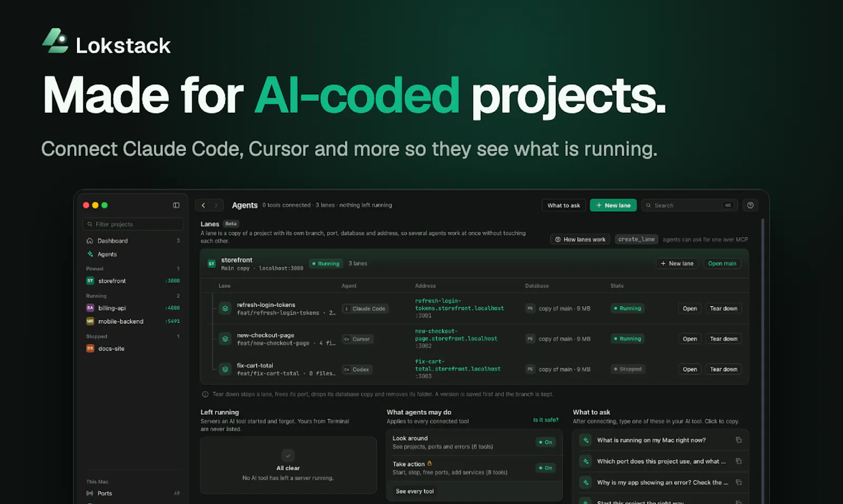The height and width of the screenshot is (504, 843).
Task: Go back with the left chevron
Action: pyautogui.click(x=203, y=205)
